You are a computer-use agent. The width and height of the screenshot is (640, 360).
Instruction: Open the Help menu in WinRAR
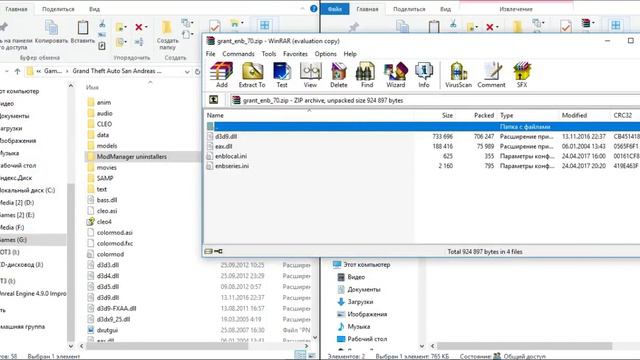coord(350,54)
